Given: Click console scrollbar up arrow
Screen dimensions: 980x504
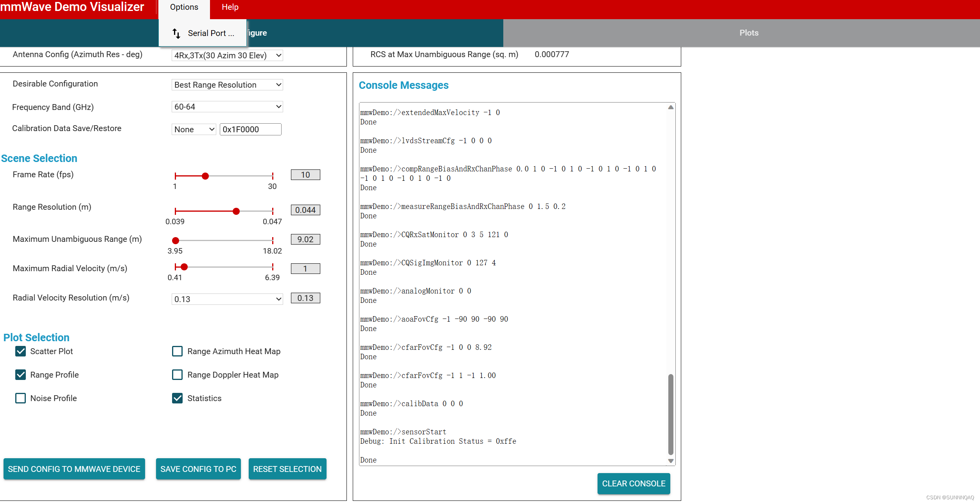Looking at the screenshot, I should coord(671,107).
